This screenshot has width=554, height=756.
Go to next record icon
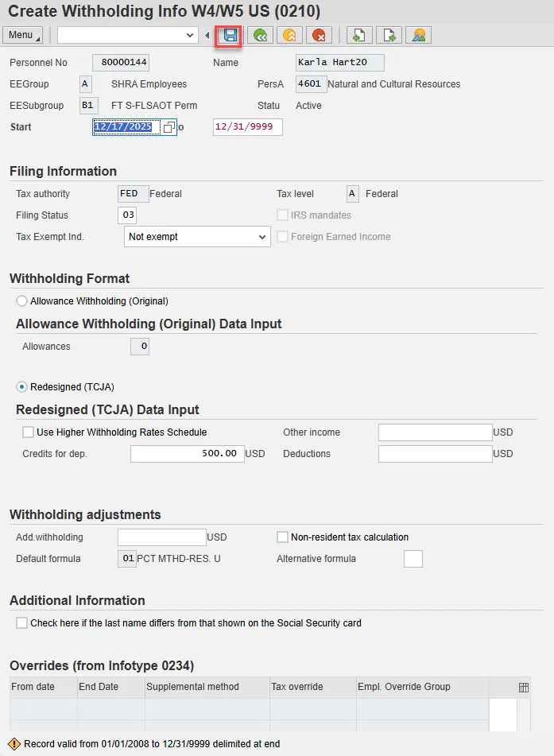tap(388, 35)
